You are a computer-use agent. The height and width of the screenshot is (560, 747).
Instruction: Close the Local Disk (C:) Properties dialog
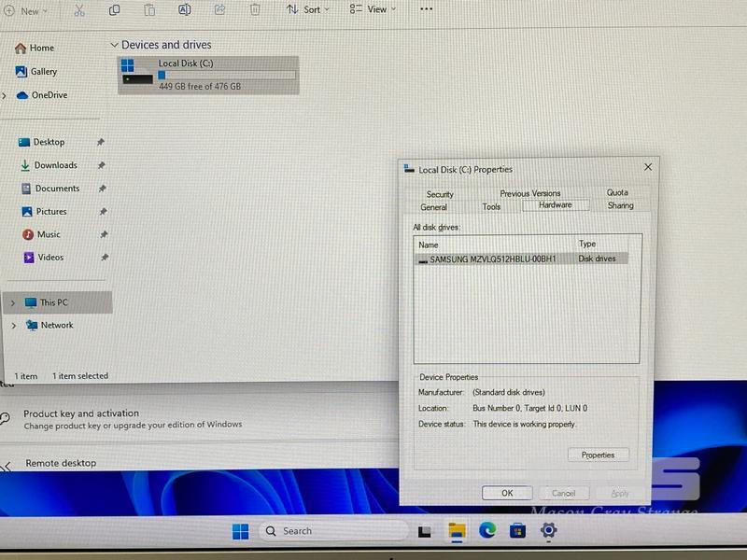point(648,167)
